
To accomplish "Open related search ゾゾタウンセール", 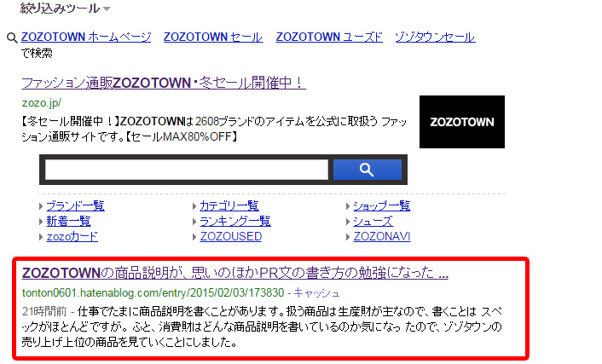I will coord(436,37).
